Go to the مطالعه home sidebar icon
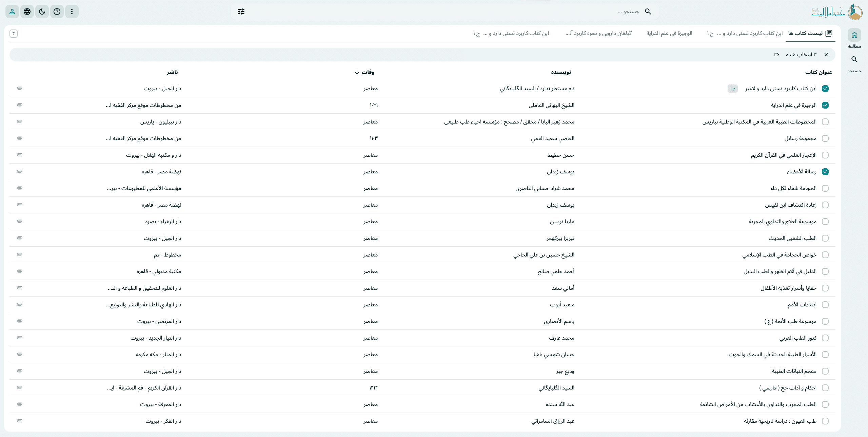 [854, 35]
